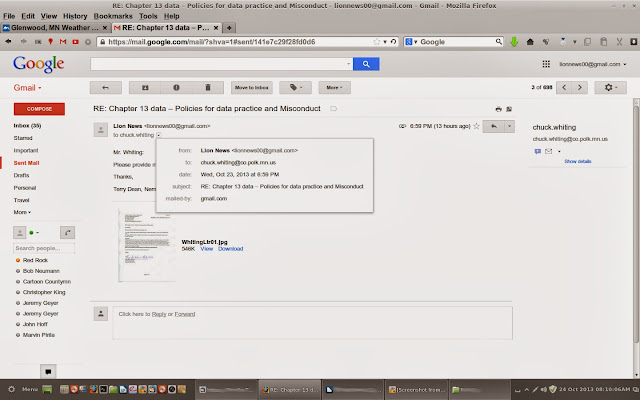
Task: Open the Google apps grid icon
Action: tap(546, 64)
